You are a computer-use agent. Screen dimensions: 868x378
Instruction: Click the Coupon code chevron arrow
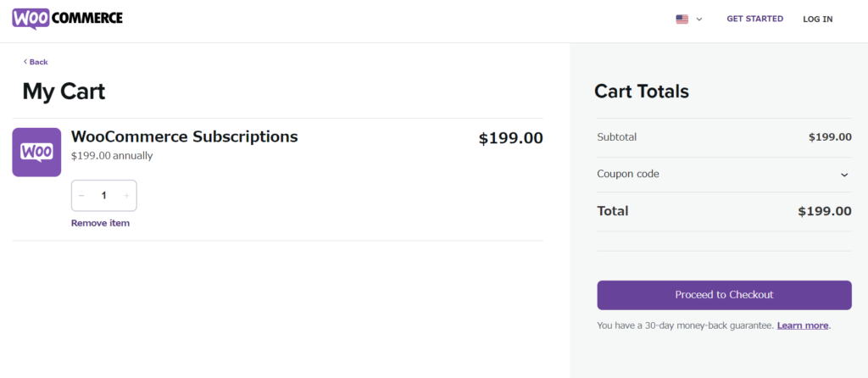843,175
